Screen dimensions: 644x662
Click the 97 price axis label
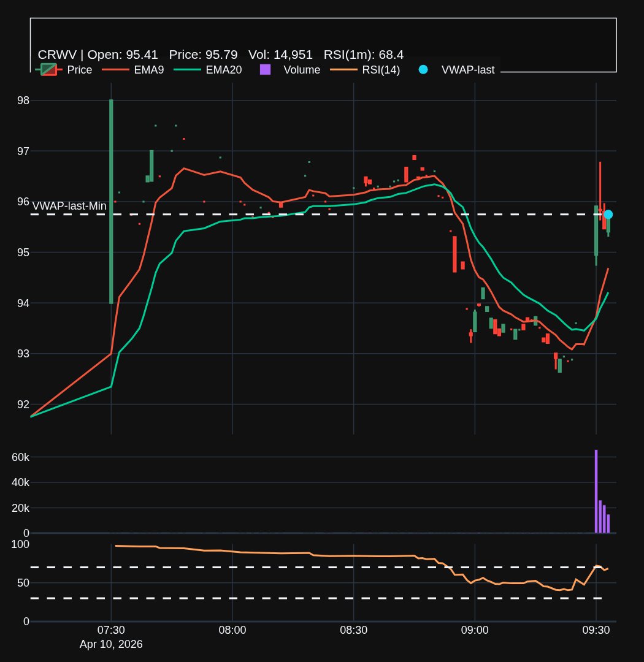pyautogui.click(x=23, y=151)
